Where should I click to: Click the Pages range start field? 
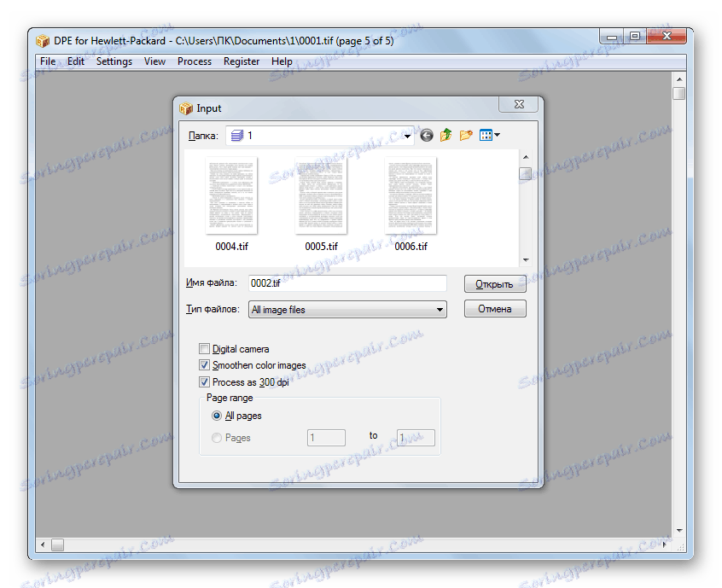(x=326, y=438)
